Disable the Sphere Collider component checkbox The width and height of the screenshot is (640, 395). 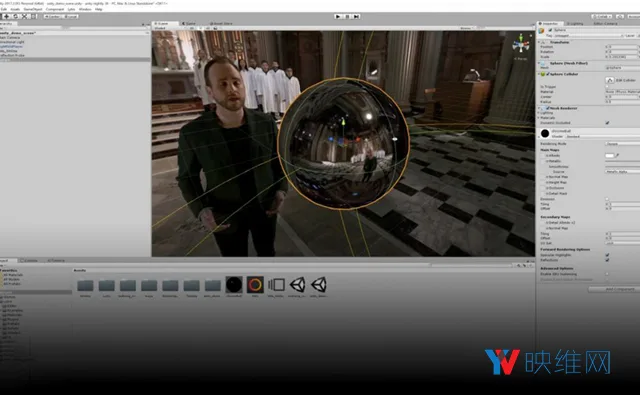click(x=548, y=74)
